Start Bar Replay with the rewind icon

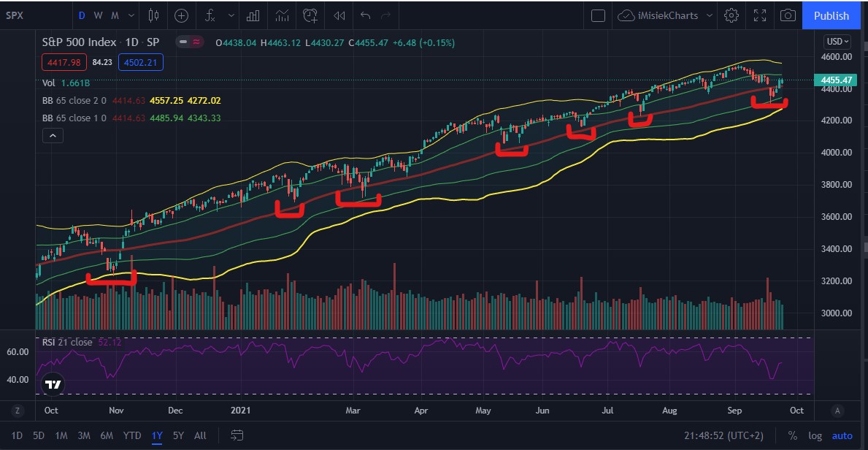point(339,15)
